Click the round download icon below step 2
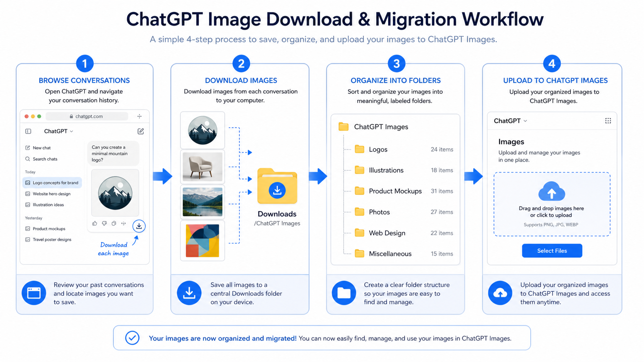The image size is (644, 362). pyautogui.click(x=189, y=293)
